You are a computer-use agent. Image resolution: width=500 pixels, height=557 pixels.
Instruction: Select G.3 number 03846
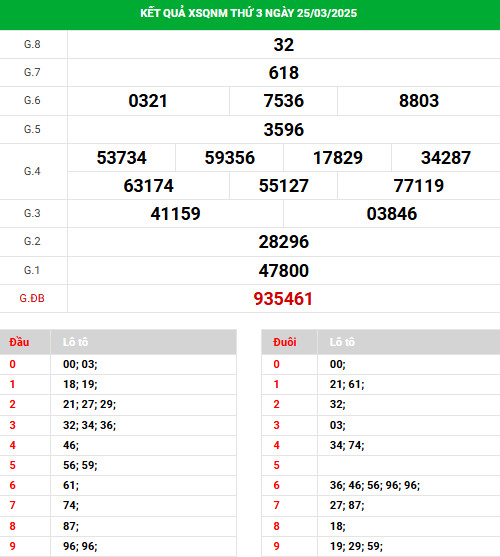tap(392, 214)
